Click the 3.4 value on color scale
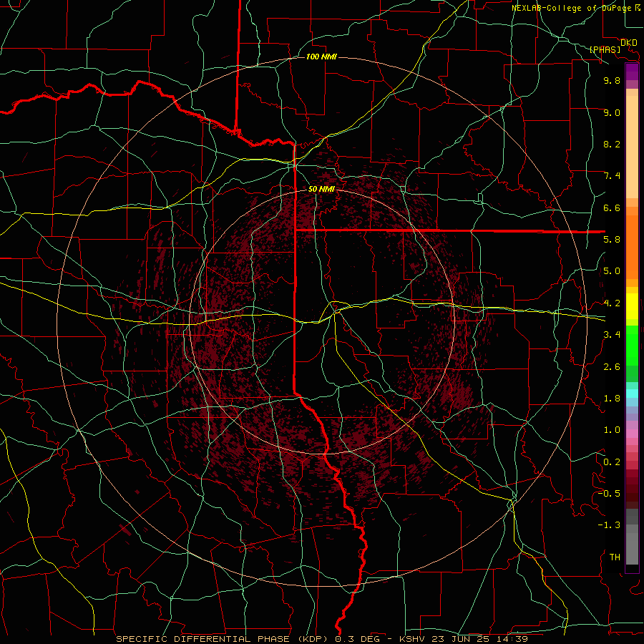Image resolution: width=644 pixels, height=644 pixels. tap(612, 335)
